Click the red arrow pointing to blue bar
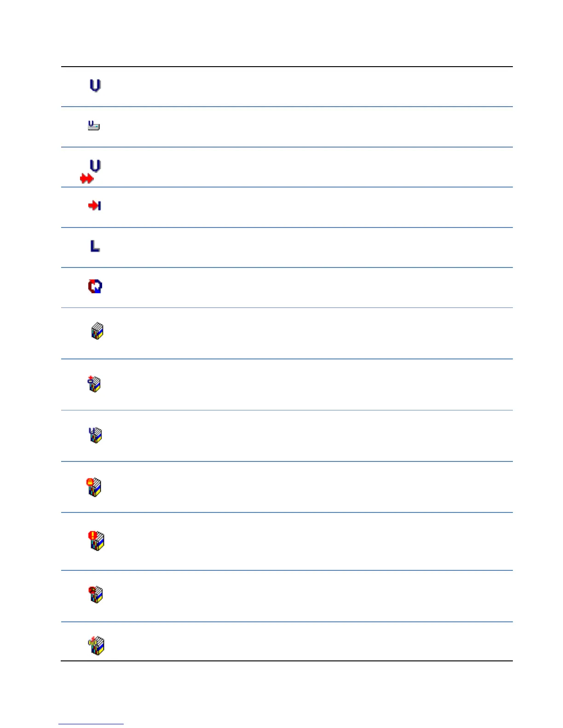 pos(95,205)
